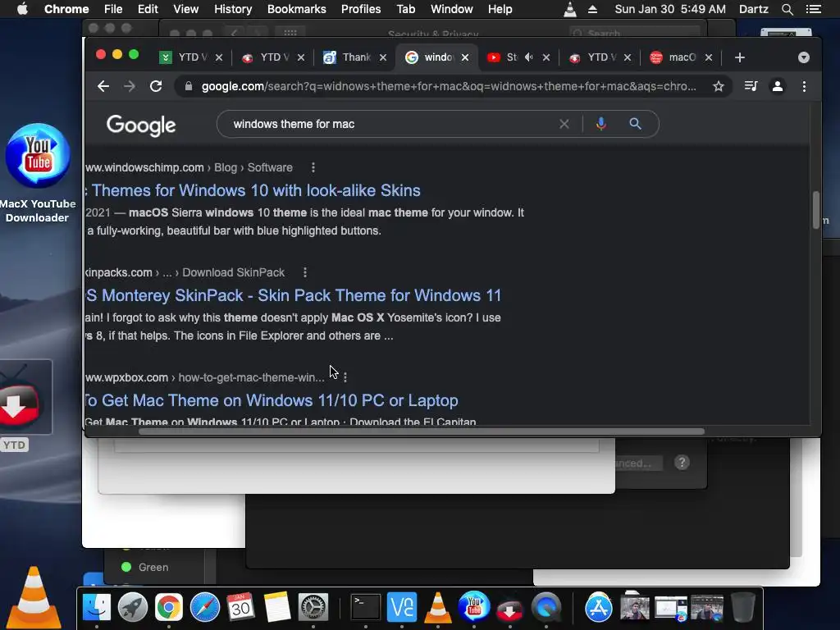The height and width of the screenshot is (630, 840).
Task: Launch Launchpad from the Dock
Action: coord(133,607)
